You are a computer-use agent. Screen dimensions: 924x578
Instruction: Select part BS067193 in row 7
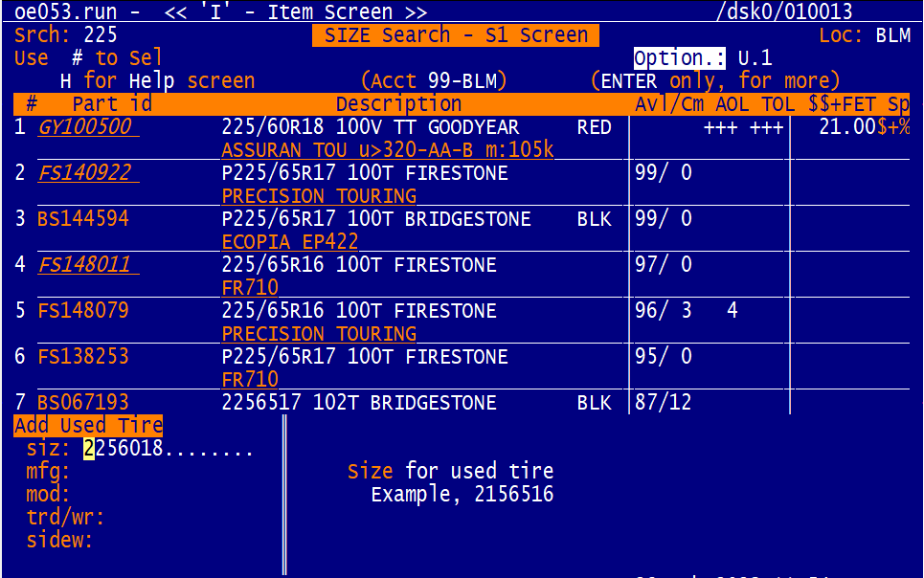click(x=82, y=403)
